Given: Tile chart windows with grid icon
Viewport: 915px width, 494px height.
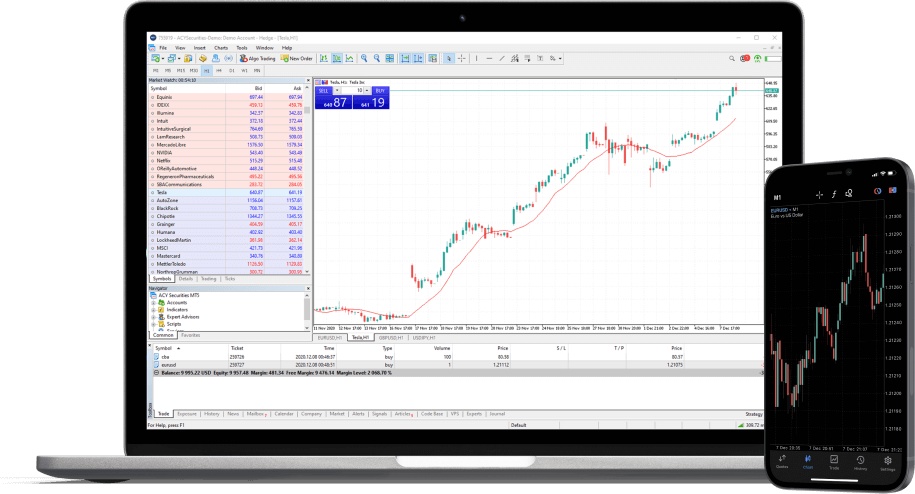Looking at the screenshot, I should coord(390,58).
